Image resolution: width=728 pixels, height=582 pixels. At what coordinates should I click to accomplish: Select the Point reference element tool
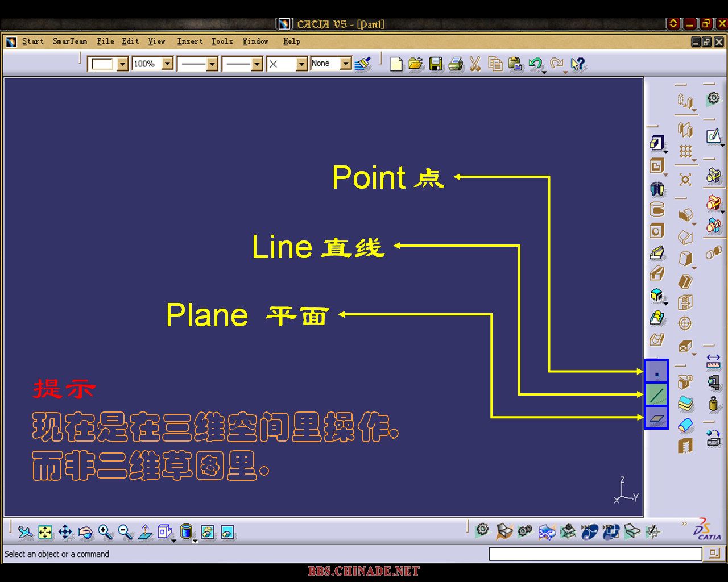(x=656, y=372)
